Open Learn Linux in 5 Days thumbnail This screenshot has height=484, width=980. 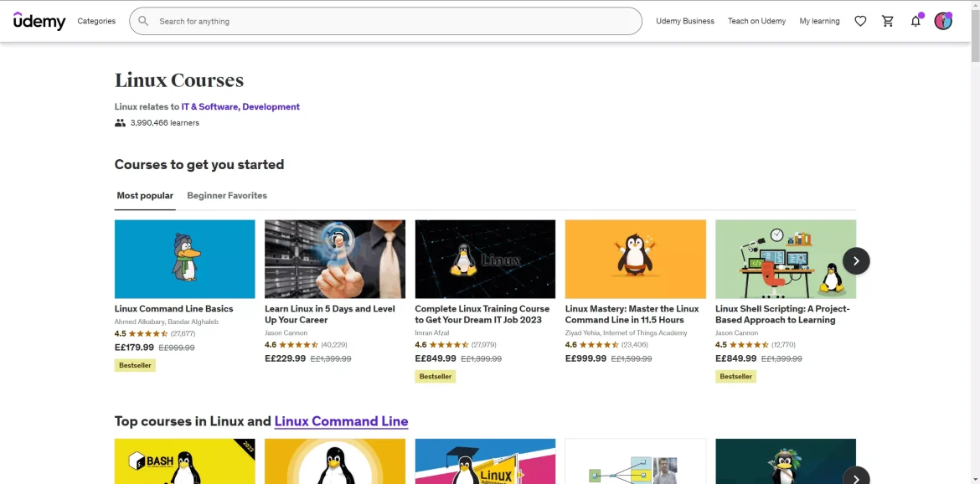pos(335,259)
